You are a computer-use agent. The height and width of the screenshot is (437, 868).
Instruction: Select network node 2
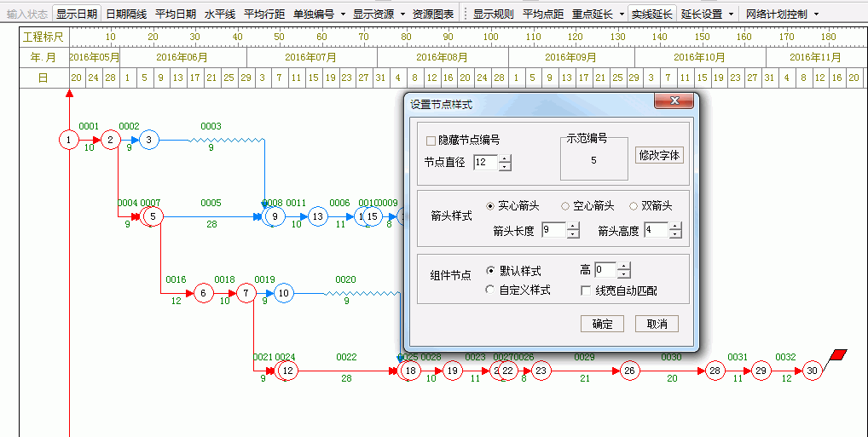pos(111,140)
